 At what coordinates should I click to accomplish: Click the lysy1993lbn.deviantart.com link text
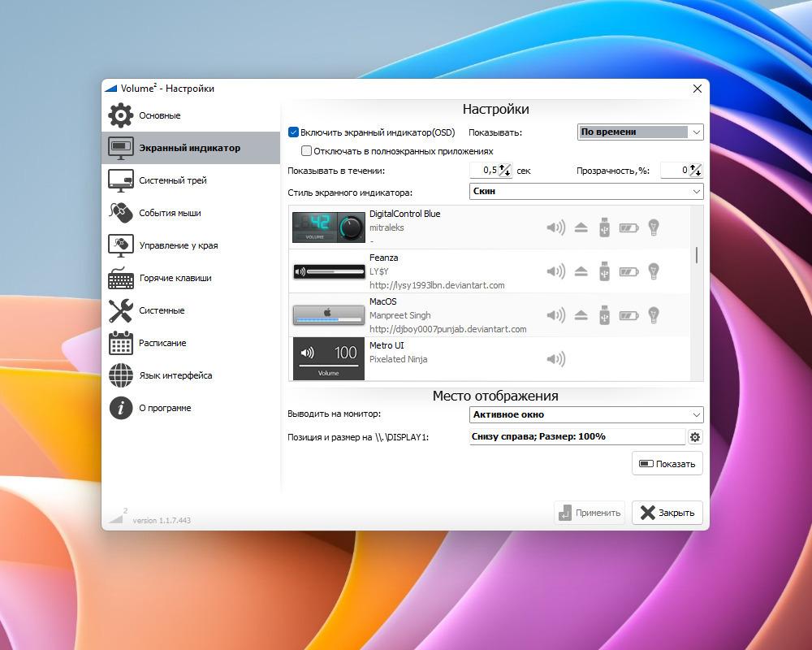437,285
